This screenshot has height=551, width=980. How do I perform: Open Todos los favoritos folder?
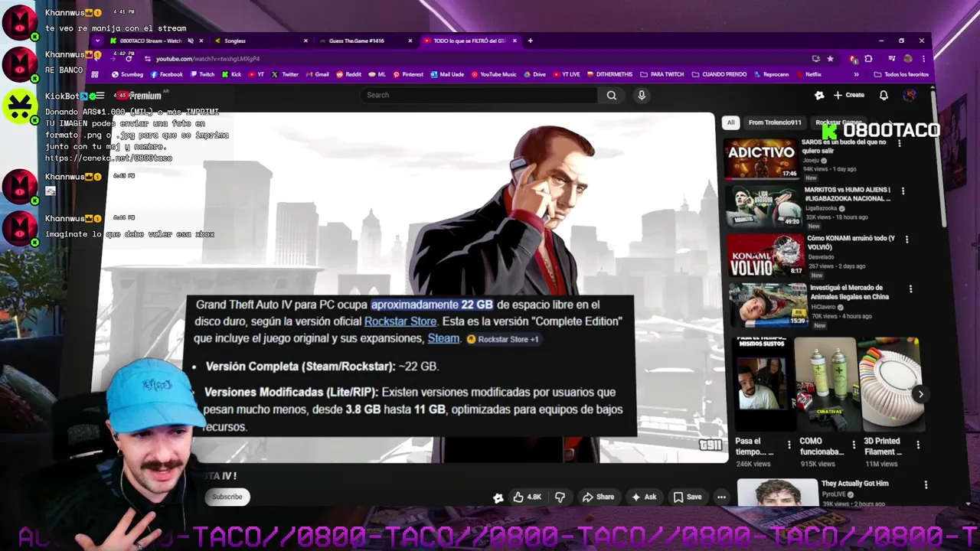pyautogui.click(x=900, y=74)
